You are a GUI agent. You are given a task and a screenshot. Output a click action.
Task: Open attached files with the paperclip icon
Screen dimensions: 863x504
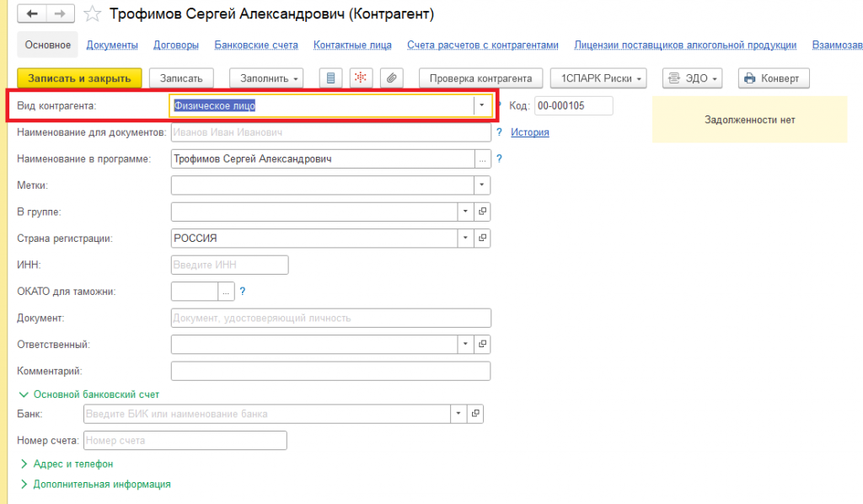(x=391, y=78)
